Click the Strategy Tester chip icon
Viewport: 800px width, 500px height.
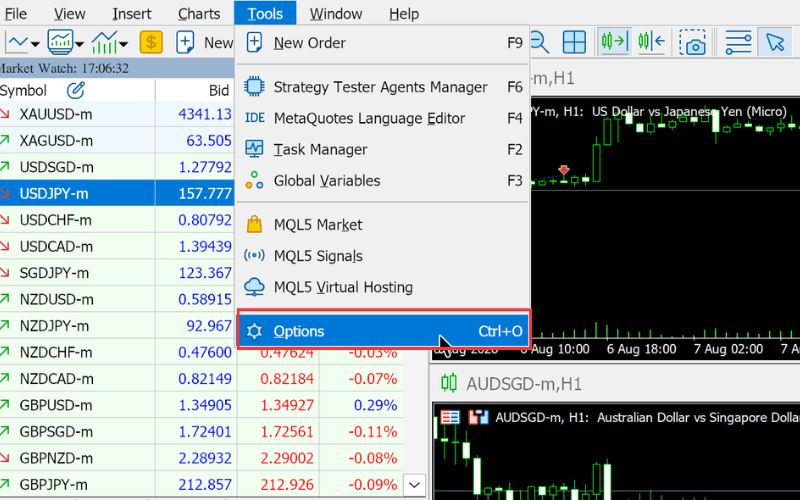click(254, 87)
